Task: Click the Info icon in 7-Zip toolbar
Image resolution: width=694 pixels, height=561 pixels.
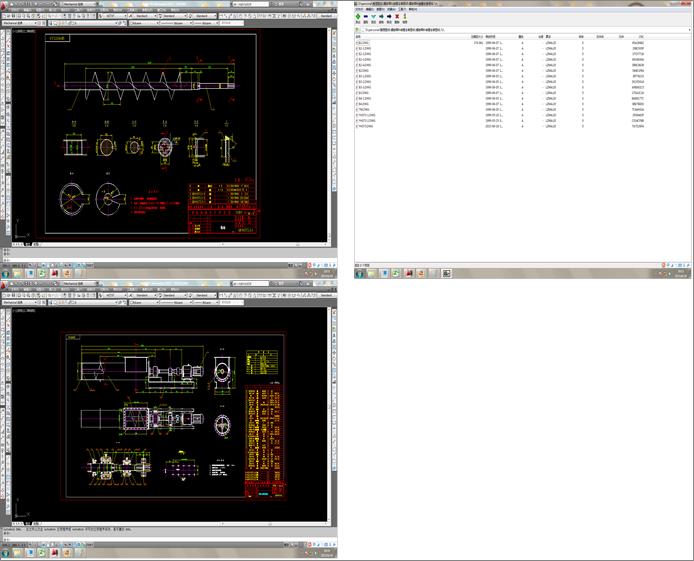Action: coord(405,17)
